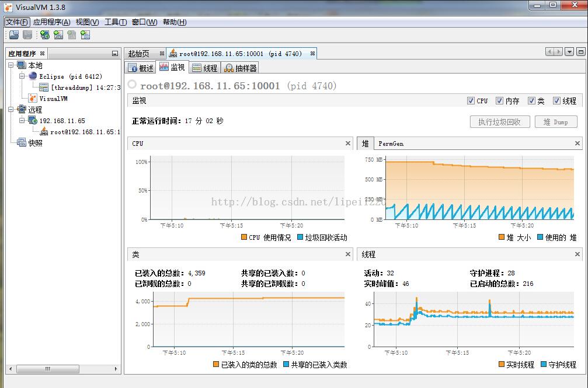Viewport: 588px width, 388px height.
Task: Click the VisualVM icon in applications tree
Action: point(33,98)
